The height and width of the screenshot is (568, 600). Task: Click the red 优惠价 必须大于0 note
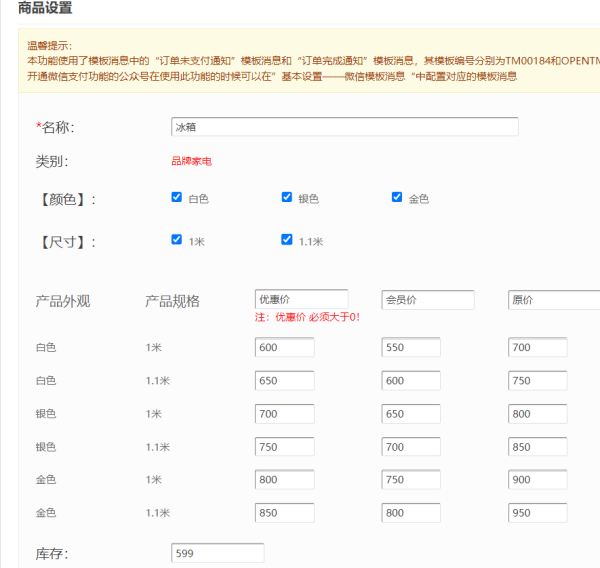(x=307, y=317)
